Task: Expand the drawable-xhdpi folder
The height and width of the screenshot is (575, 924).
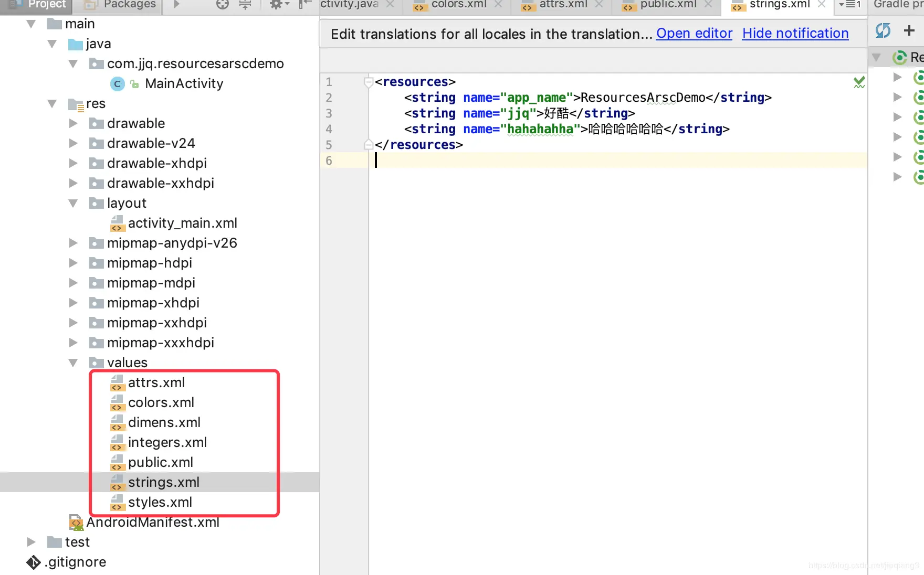Action: 73,164
